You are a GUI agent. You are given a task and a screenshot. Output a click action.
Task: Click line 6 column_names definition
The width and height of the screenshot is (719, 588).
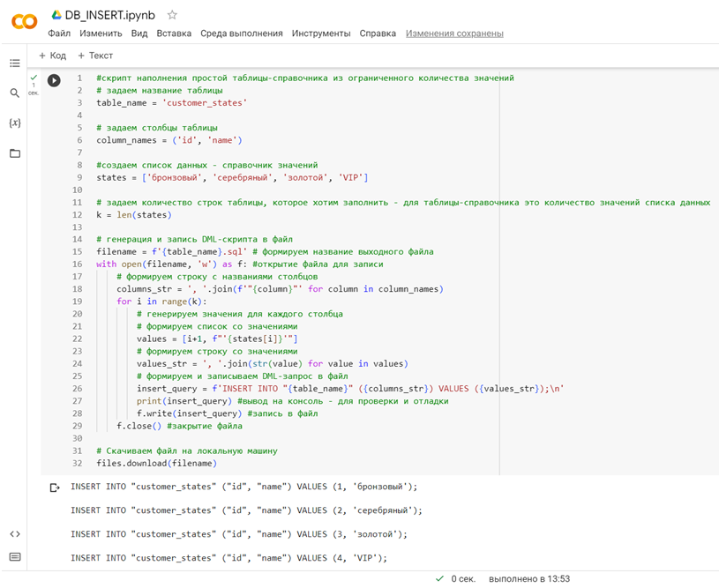[169, 140]
